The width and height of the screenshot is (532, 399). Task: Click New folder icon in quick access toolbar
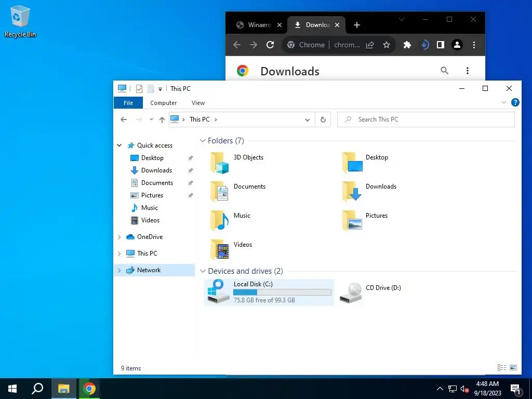[150, 88]
